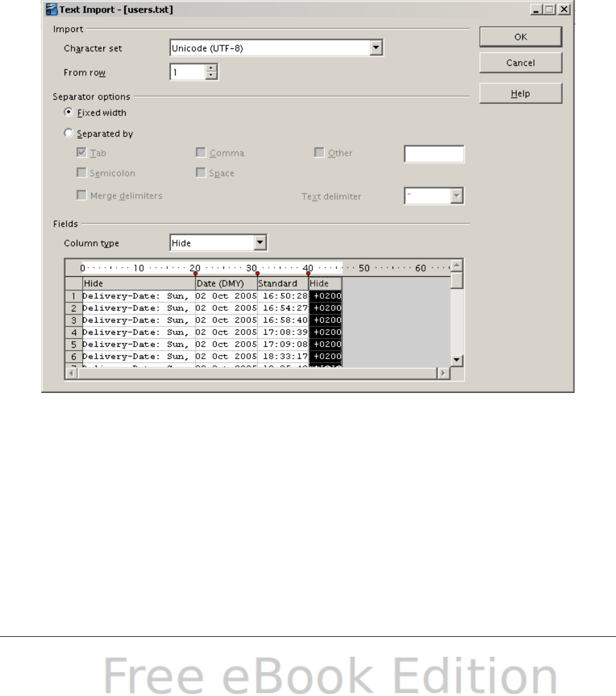Click the first Hide column header

coord(139,283)
